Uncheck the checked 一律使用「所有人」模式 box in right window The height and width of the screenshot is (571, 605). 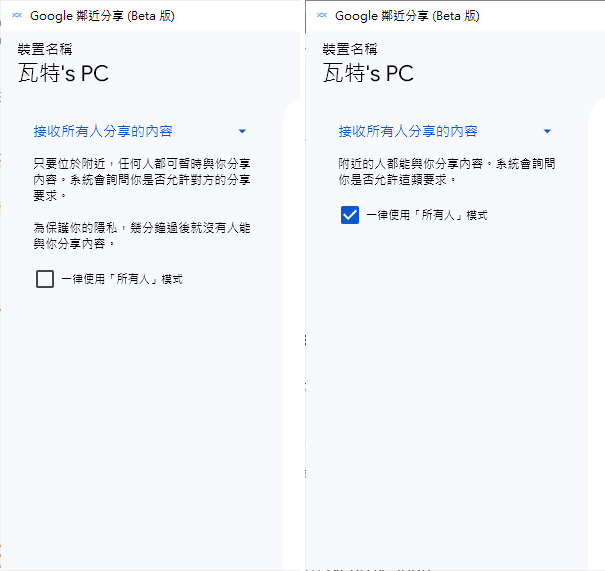[350, 215]
